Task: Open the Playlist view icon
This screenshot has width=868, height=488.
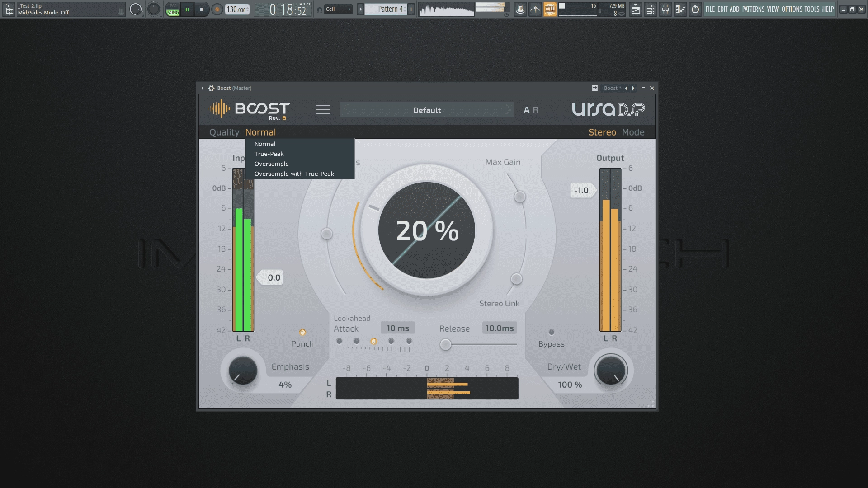Action: tap(636, 9)
